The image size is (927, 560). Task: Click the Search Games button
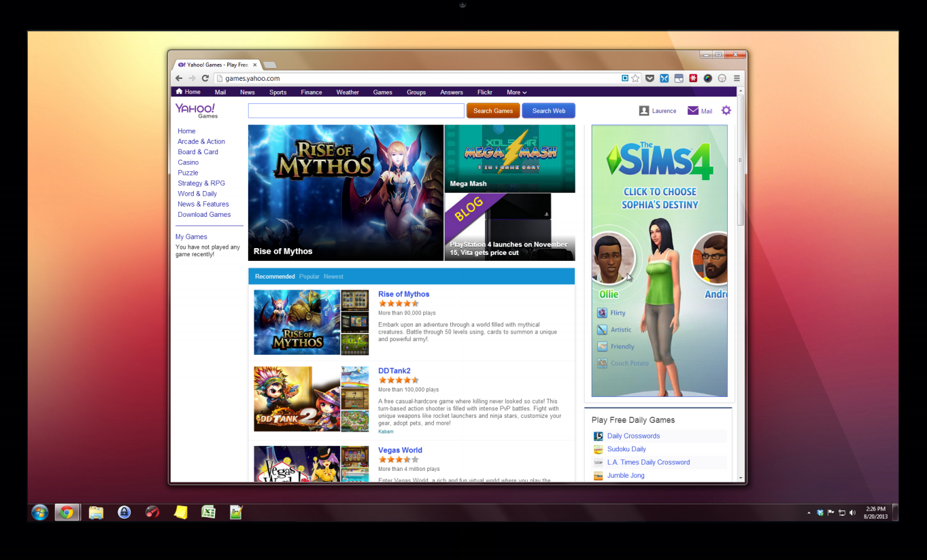tap(492, 110)
